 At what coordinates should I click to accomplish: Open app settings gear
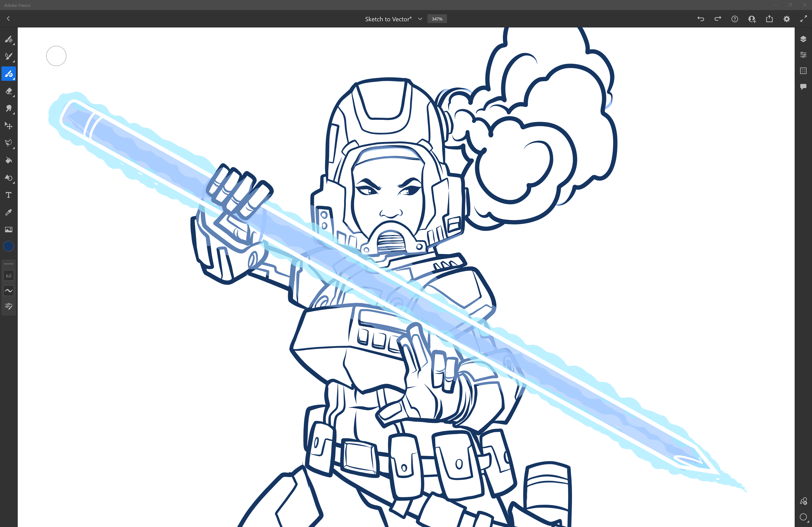pos(786,19)
